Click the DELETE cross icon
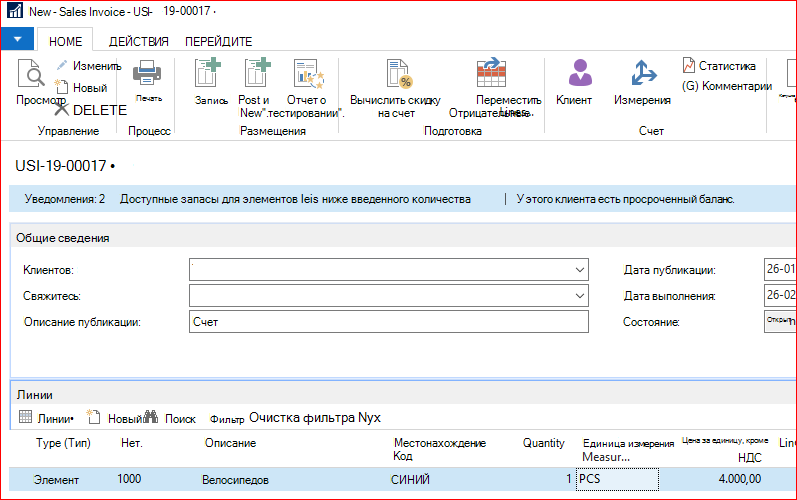 (x=62, y=109)
